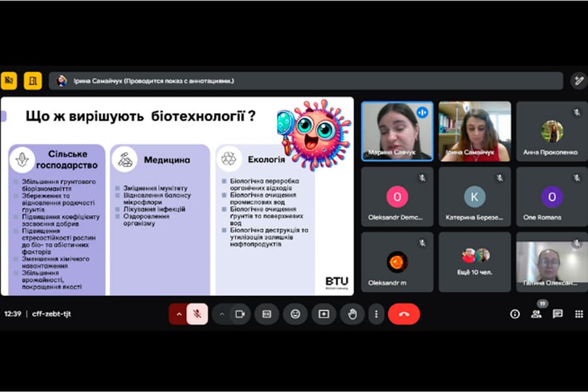Open the meeting details info icon
The height and width of the screenshot is (392, 588).
point(515,314)
